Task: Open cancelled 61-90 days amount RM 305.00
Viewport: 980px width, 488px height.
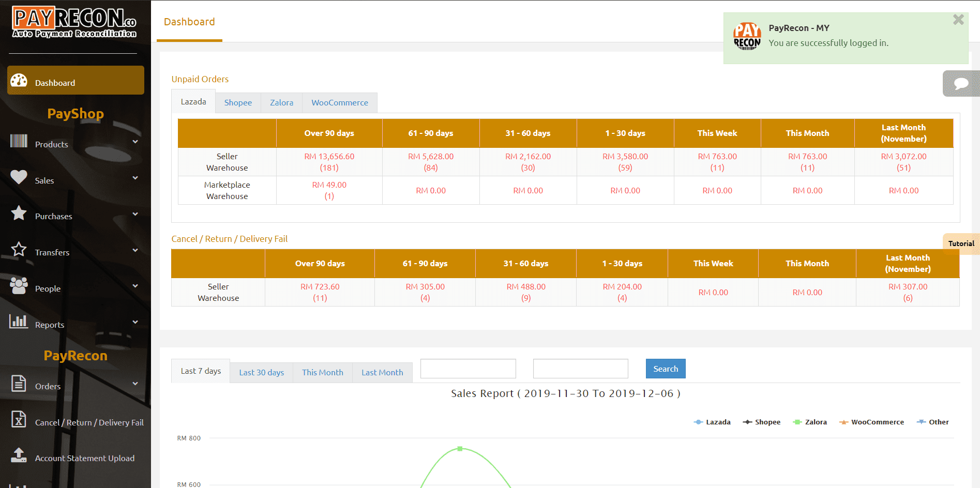Action: 425,292
